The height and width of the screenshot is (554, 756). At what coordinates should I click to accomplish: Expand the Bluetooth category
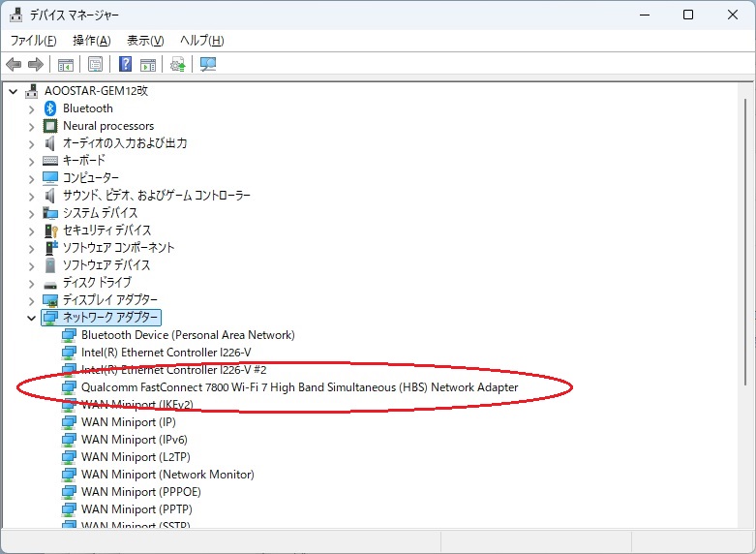tap(31, 108)
